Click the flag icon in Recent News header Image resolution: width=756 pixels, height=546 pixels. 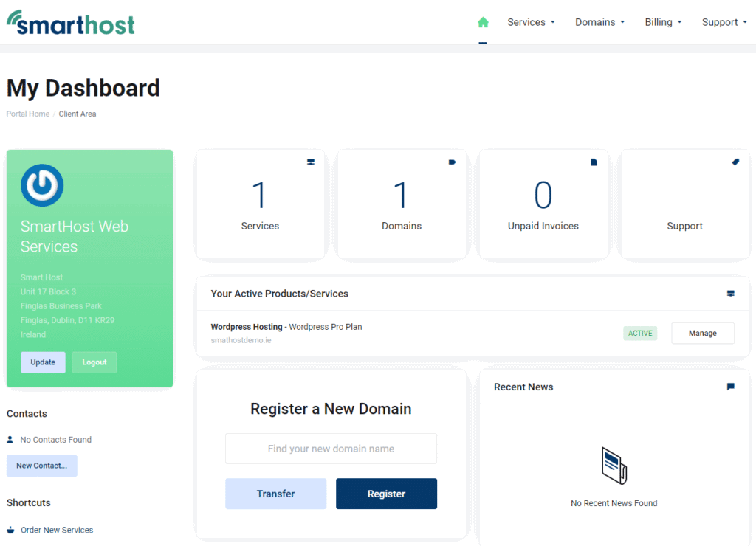pos(730,387)
